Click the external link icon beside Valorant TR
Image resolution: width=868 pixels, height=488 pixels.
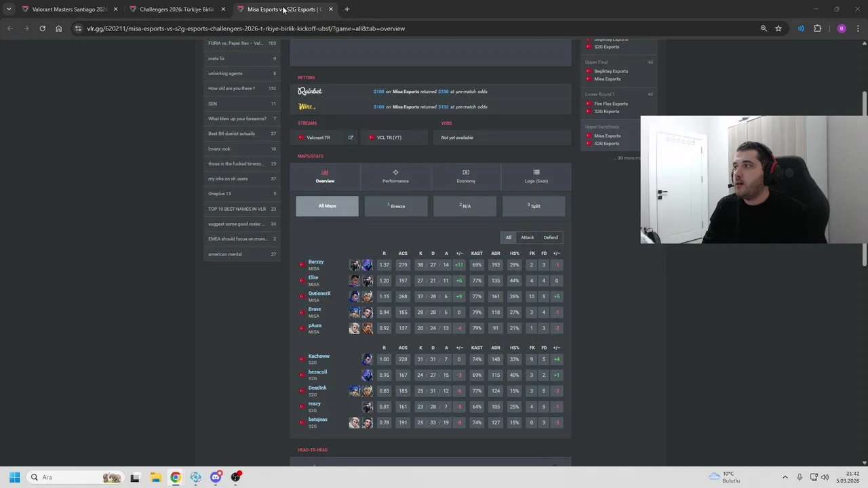pos(351,138)
